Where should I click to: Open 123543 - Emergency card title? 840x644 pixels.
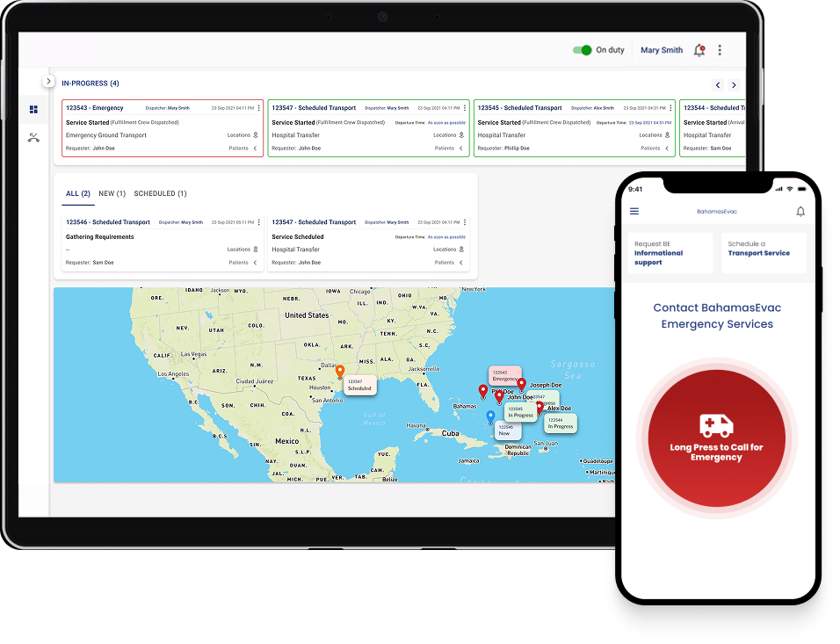pyautogui.click(x=94, y=108)
